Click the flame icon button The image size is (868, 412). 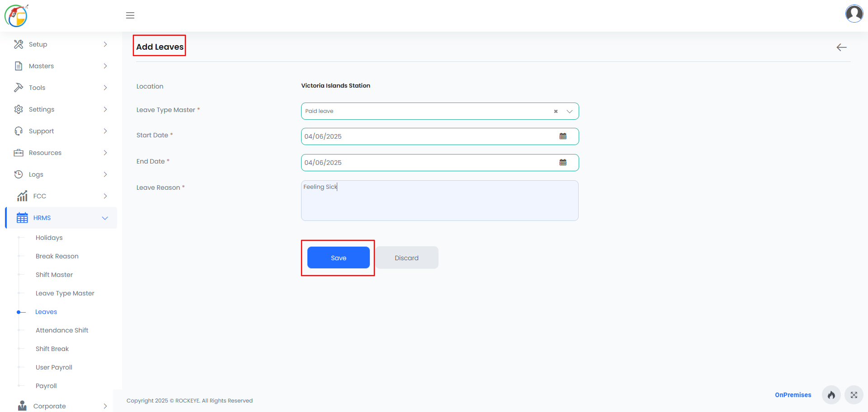coord(831,395)
